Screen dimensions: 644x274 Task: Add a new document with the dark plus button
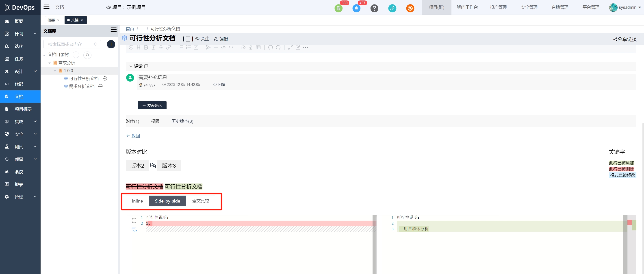click(x=111, y=44)
